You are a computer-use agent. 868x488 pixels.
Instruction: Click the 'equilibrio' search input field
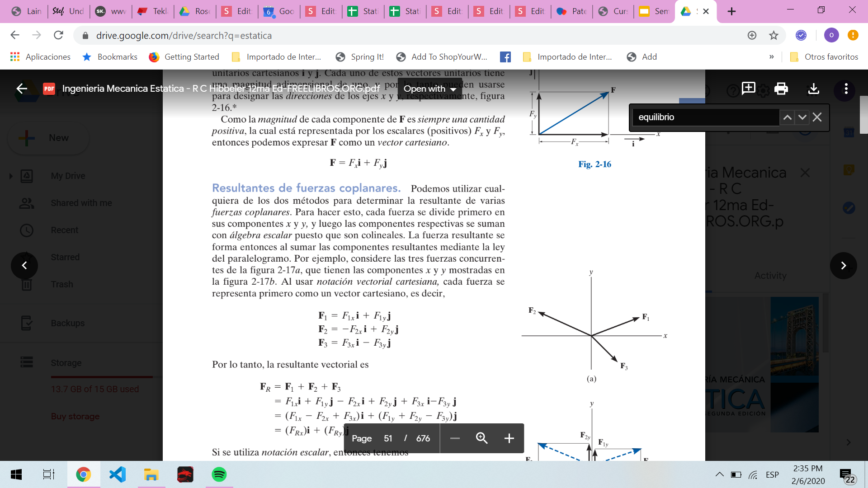(x=705, y=117)
